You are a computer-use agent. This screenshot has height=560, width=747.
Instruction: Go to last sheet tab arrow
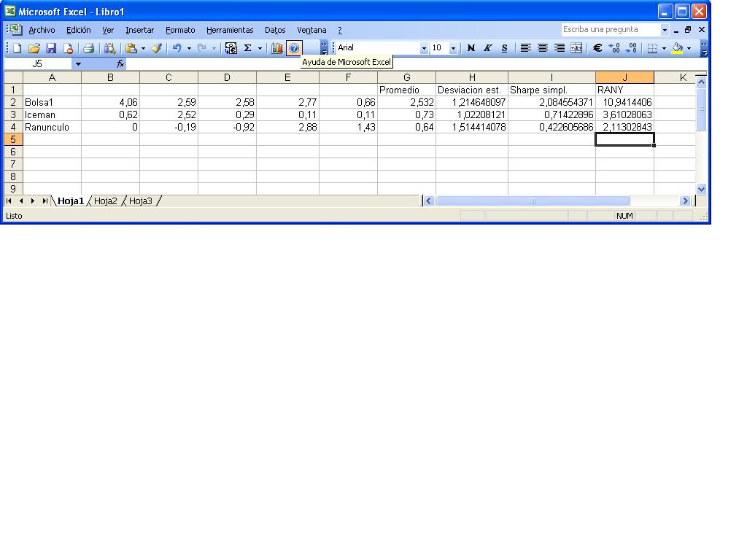pos(44,201)
